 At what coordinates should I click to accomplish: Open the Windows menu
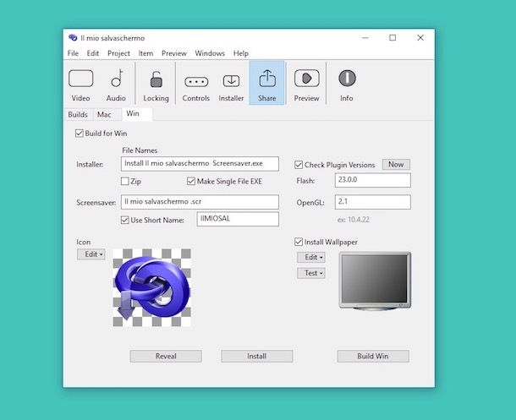[210, 53]
